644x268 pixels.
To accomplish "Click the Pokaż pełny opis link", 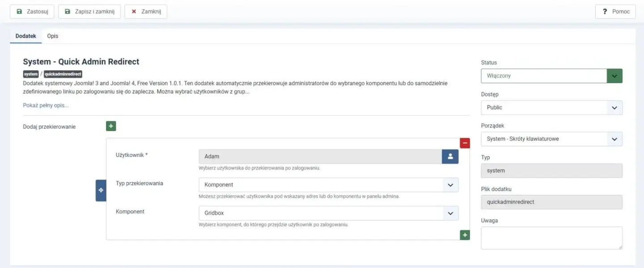I will (46, 106).
